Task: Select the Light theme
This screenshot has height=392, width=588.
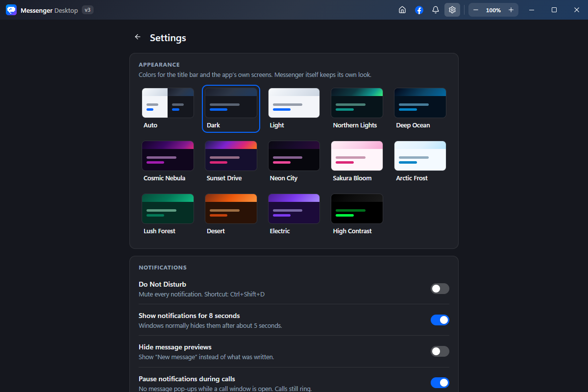Action: click(x=294, y=109)
